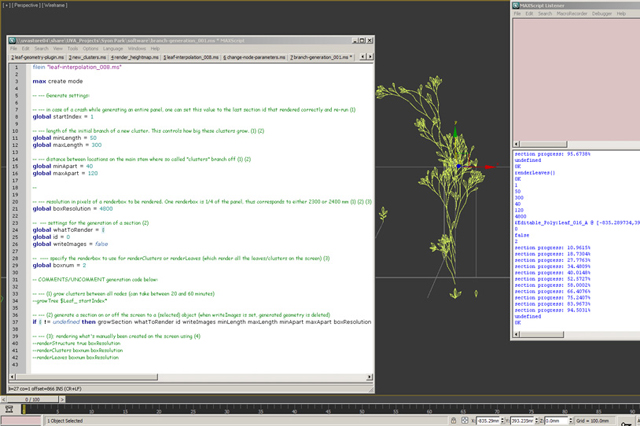
Task: Click line 1 filein statement
Action: 77,67
